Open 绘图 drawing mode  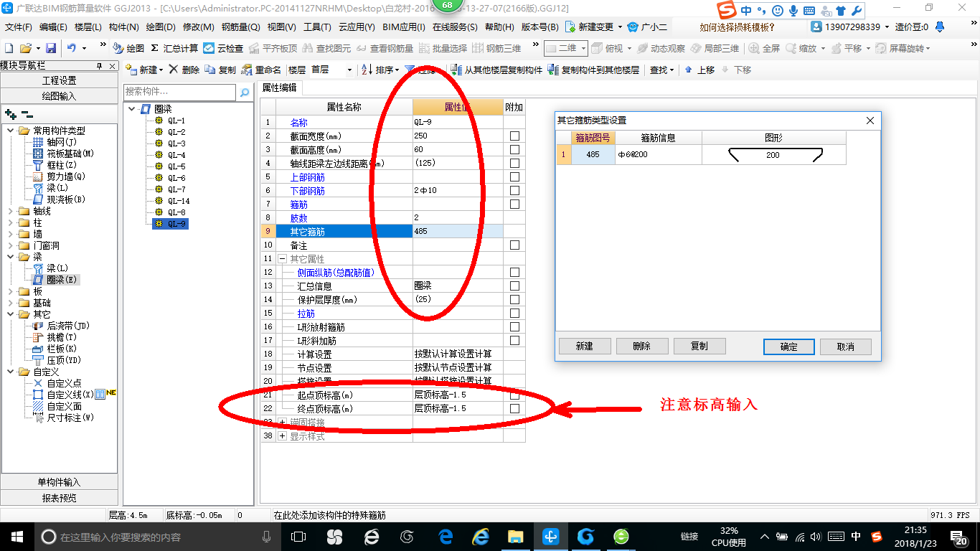(x=128, y=48)
